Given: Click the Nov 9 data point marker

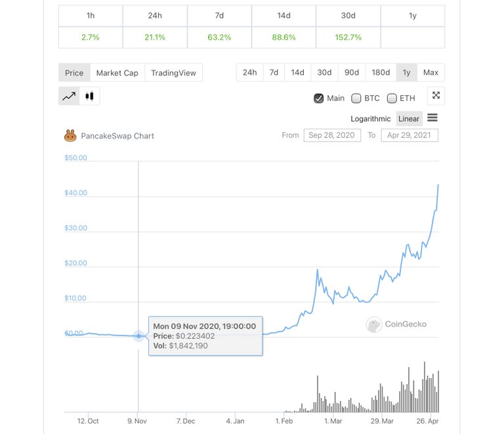Looking at the screenshot, I should [x=138, y=336].
